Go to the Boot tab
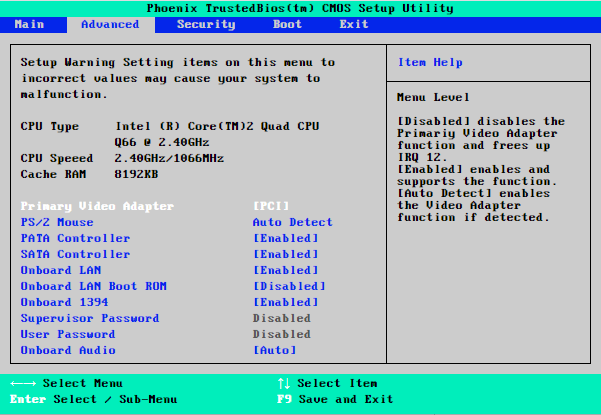 pos(287,25)
